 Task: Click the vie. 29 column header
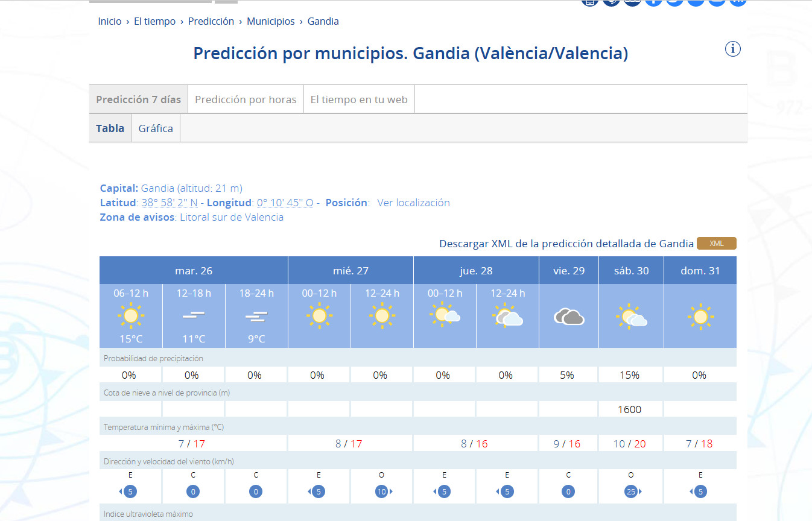[569, 271]
